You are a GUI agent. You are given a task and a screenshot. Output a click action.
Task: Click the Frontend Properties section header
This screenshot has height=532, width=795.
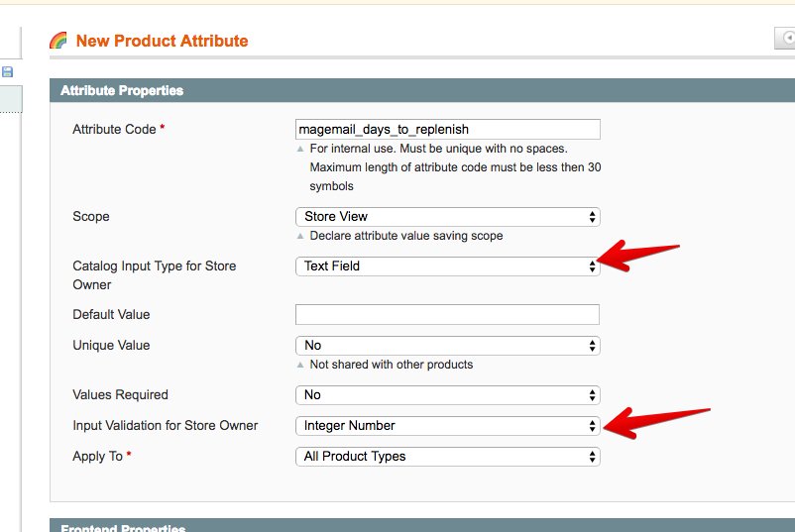coord(122,527)
